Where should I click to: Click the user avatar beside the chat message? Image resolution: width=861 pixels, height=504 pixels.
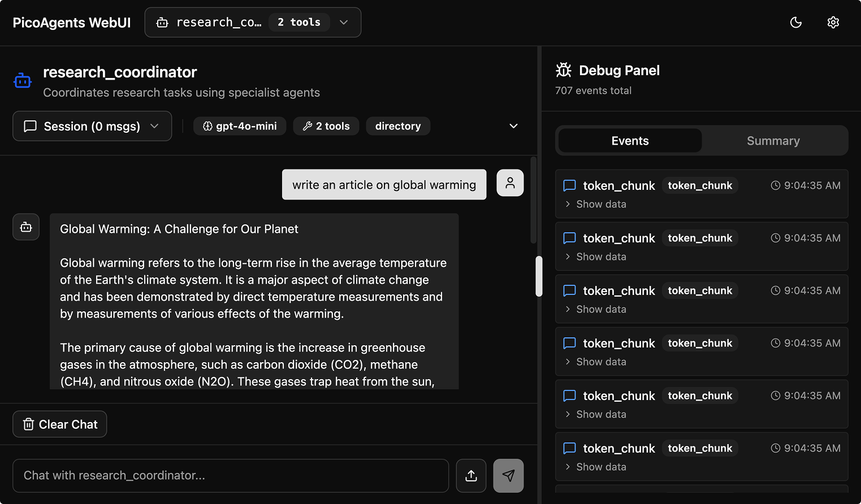510,183
